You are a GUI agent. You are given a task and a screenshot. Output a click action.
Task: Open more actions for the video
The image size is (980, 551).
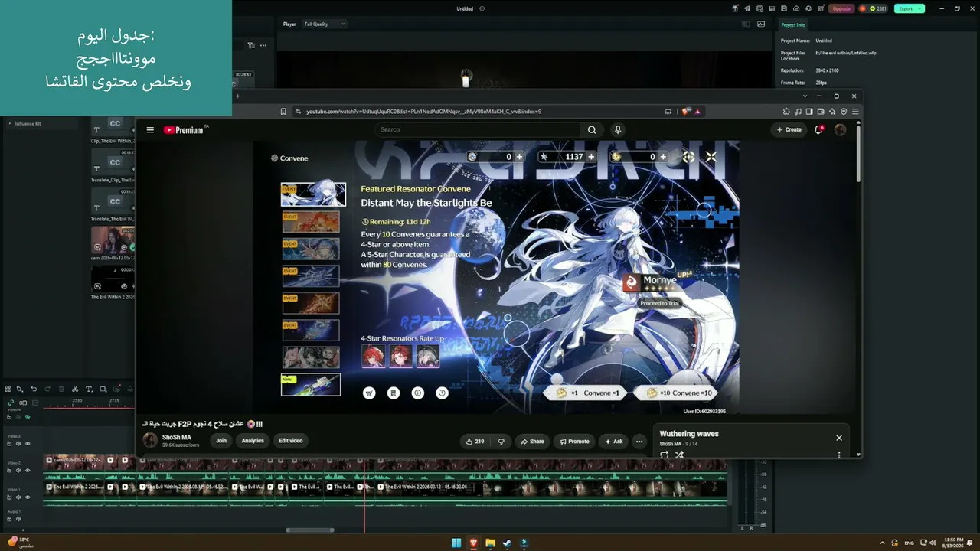point(639,441)
